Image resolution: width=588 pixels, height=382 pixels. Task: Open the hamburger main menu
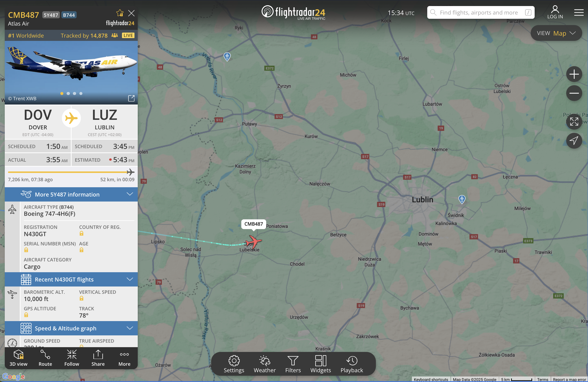[x=579, y=13]
